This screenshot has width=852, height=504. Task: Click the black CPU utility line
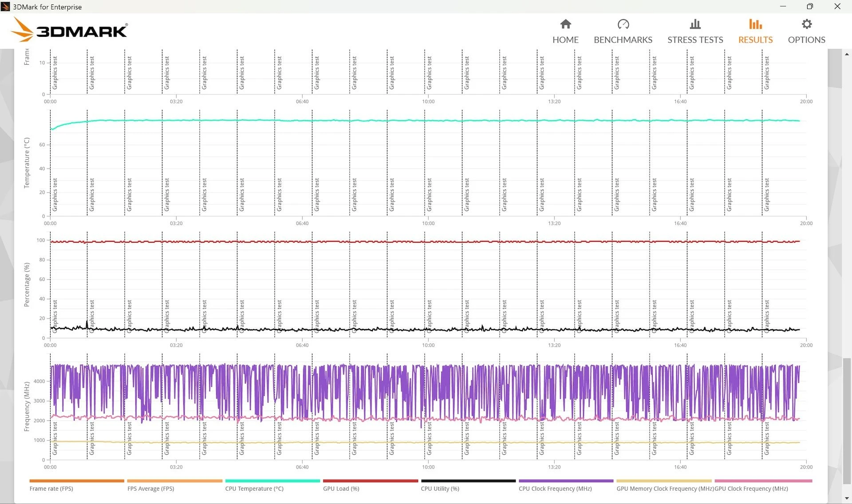[426, 329]
